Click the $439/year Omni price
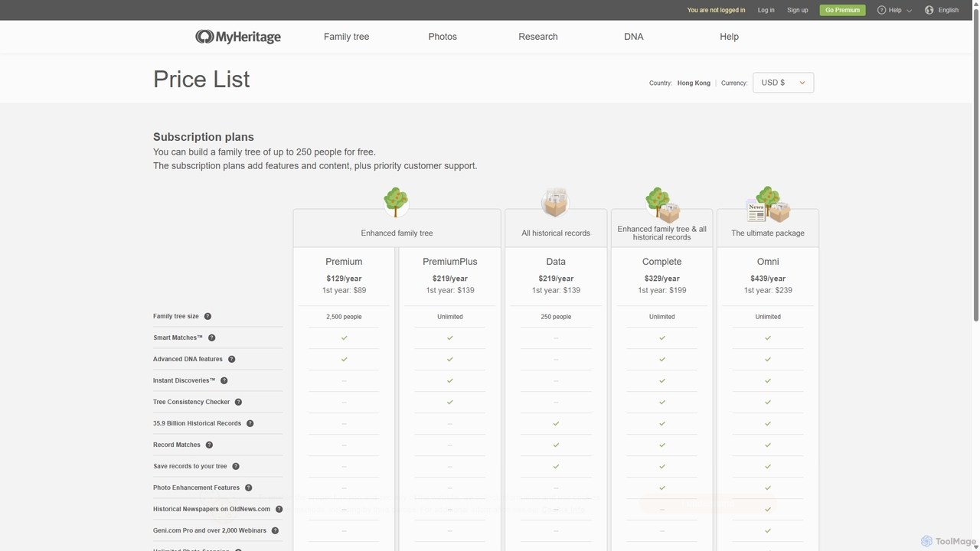Screen dimensions: 980x551 click(x=768, y=279)
